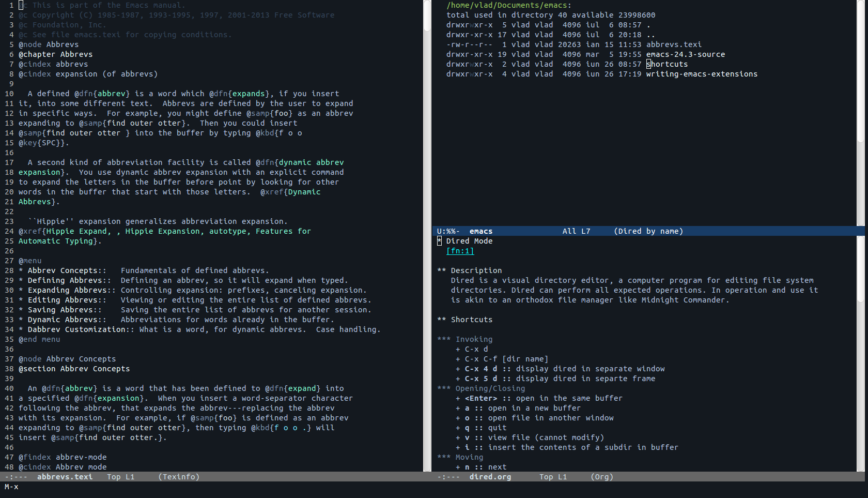Image resolution: width=868 pixels, height=498 pixels.
Task: Click the 'Defining Abbrevs::' menu entry
Action: pos(69,280)
